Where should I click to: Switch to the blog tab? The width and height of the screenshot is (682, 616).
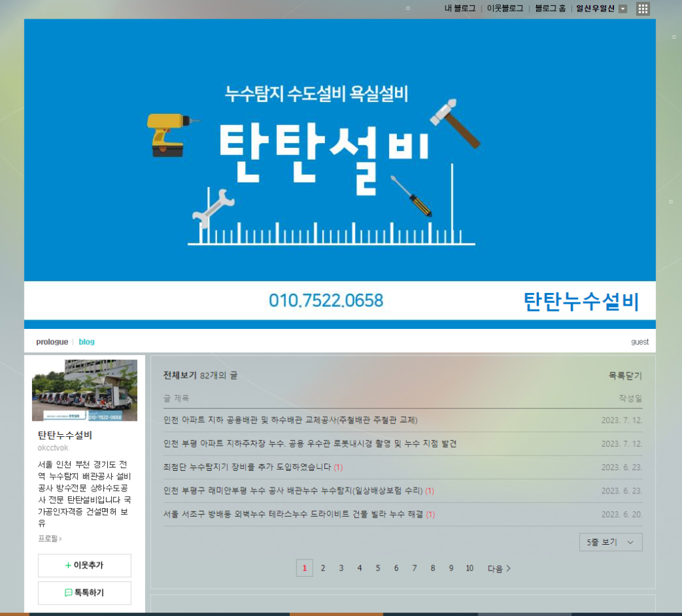click(x=87, y=342)
